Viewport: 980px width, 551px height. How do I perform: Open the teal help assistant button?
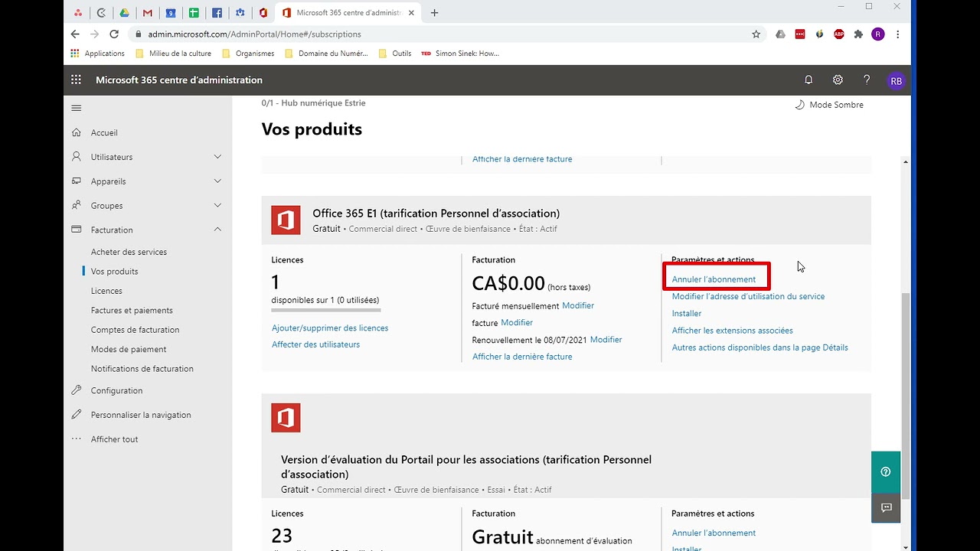[886, 471]
